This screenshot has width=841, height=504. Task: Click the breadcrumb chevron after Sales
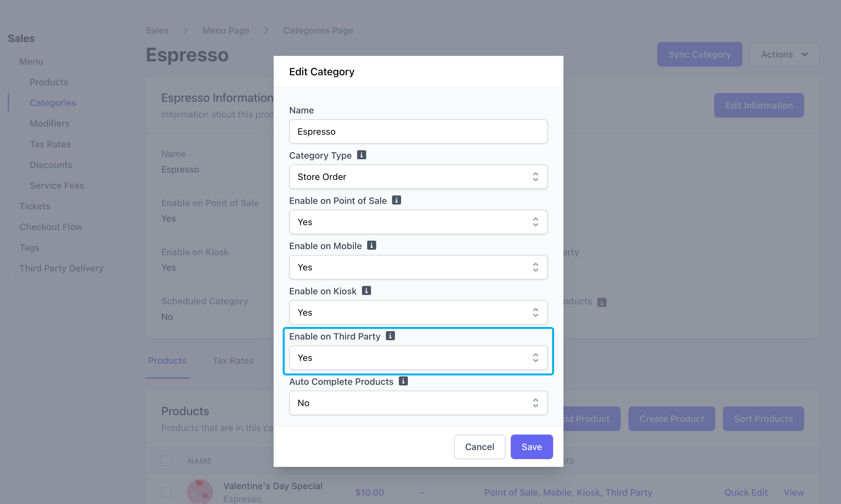tap(185, 31)
